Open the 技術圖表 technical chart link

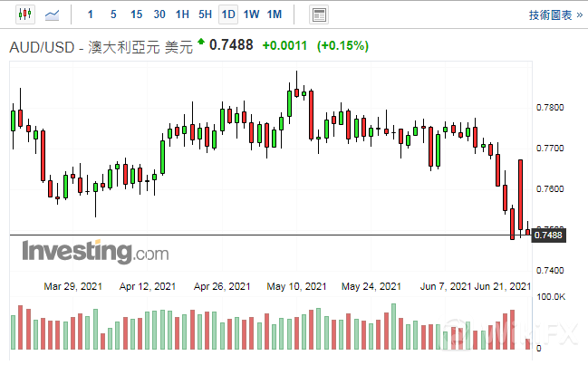(x=551, y=14)
